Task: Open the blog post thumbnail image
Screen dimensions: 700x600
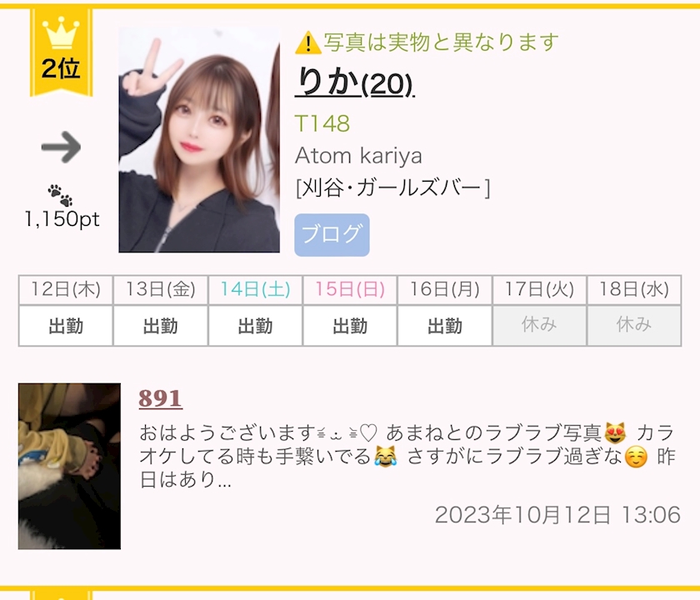Action: click(x=69, y=466)
